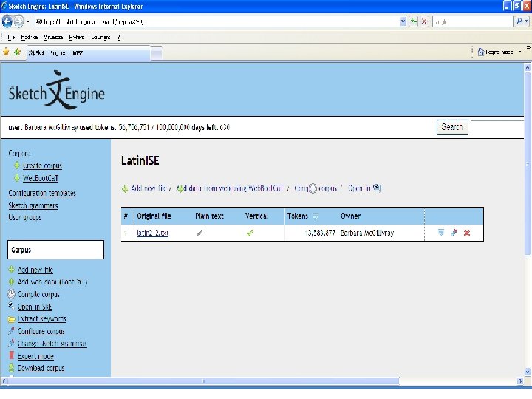Viewport: 532px width, 399px height.
Task: Click Add web data (BootCaT) sidebar link
Action: click(52, 282)
